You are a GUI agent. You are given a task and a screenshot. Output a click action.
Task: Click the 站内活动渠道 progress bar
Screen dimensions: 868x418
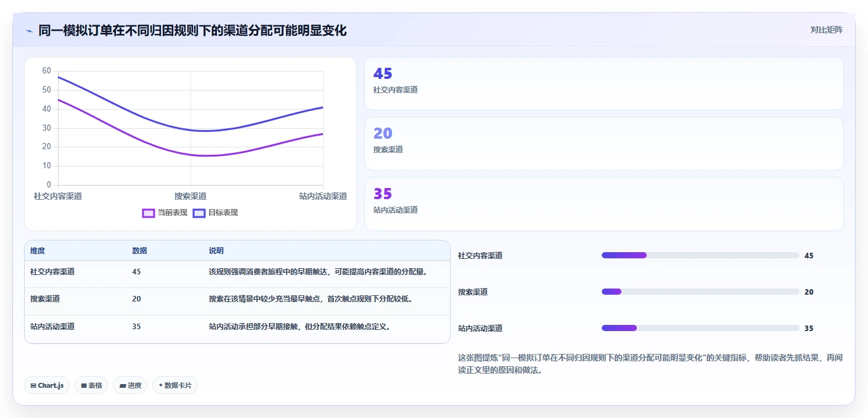700,328
